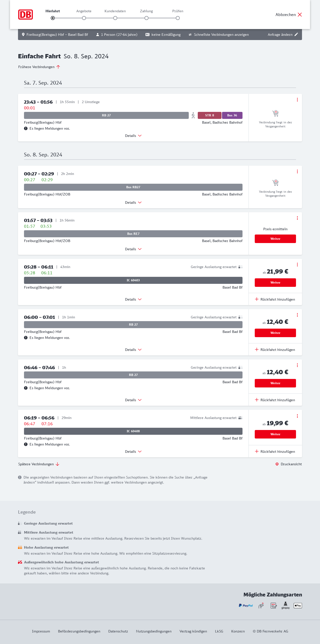Expand Details for the 05:28 – 06:11 connection
The height and width of the screenshot is (644, 320).
click(133, 299)
